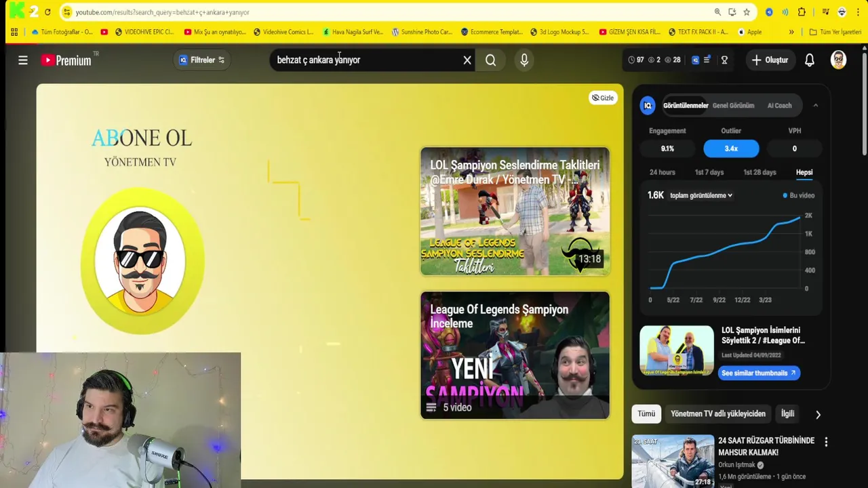Image resolution: width=868 pixels, height=488 pixels.
Task: Open Chrome zoom magnifier in address bar
Action: (x=717, y=12)
